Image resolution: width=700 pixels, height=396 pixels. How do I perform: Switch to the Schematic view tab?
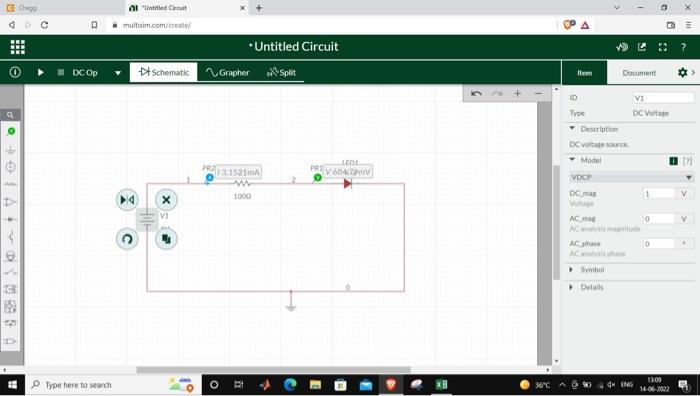tap(163, 72)
